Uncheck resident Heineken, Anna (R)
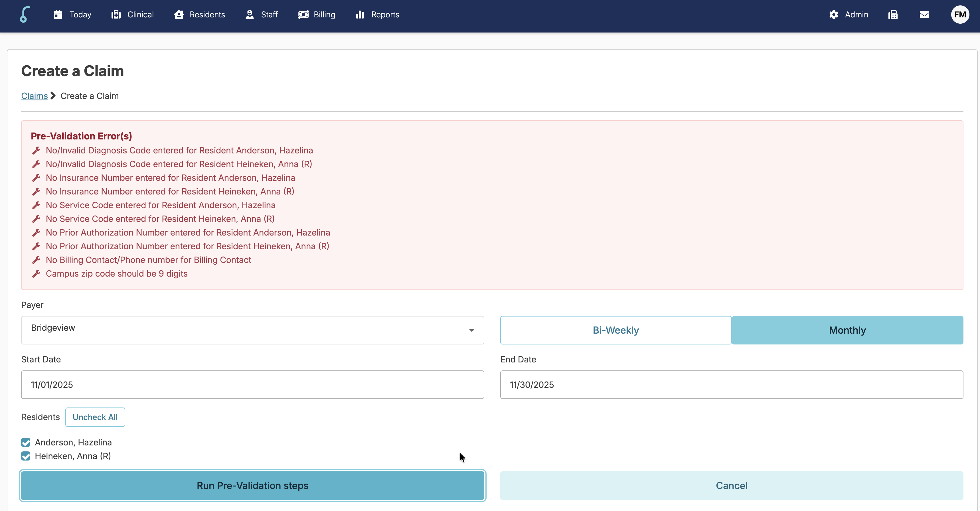Viewport: 980px width, 511px height. click(26, 456)
